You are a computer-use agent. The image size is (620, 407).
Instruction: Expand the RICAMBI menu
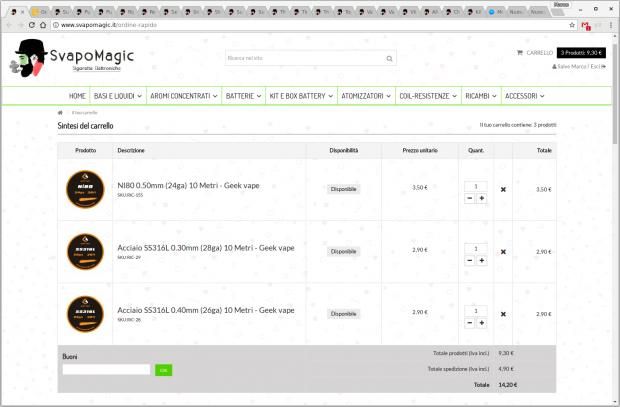(481, 96)
